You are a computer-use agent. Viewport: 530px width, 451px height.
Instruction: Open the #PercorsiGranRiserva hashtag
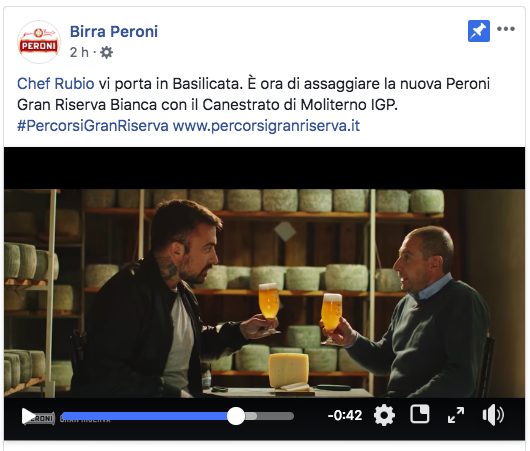click(x=93, y=126)
